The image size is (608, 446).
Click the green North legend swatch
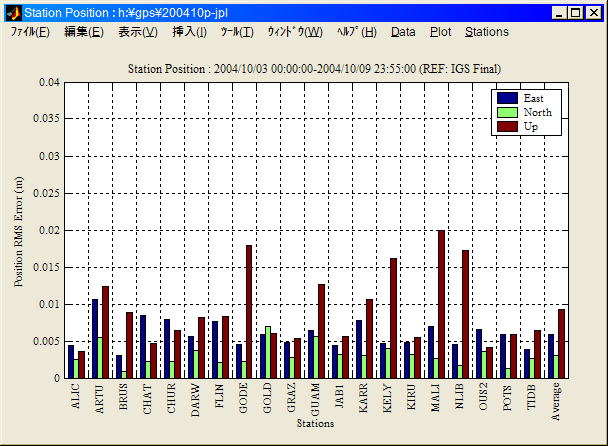507,112
